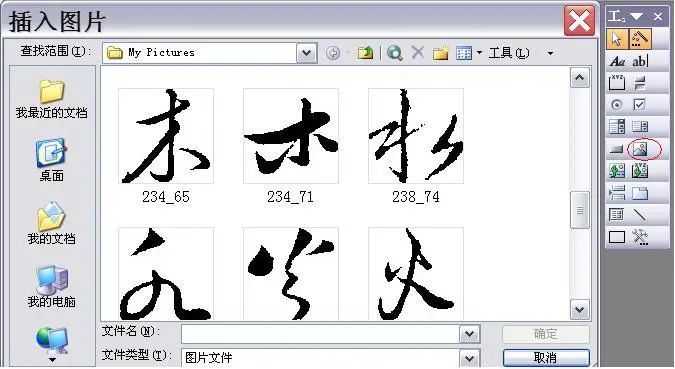Select the unlabeled thumbnail below 234_65
Screen dimensions: 675x369
[x=166, y=274]
